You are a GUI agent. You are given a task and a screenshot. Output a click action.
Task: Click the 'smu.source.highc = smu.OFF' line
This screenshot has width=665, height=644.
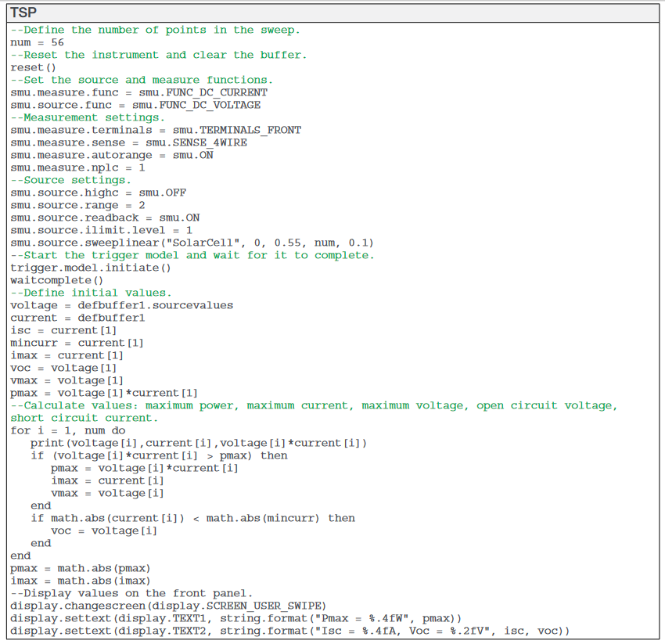pyautogui.click(x=99, y=192)
